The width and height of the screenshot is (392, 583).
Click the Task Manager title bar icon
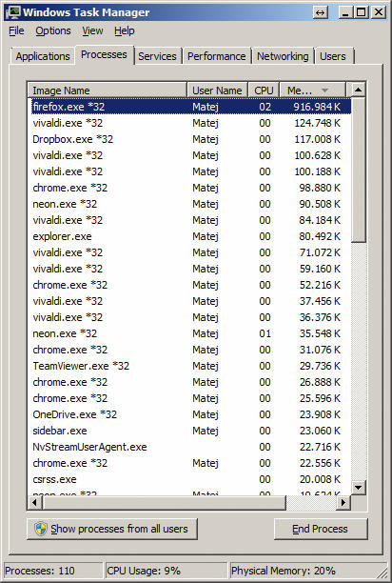click(x=12, y=12)
